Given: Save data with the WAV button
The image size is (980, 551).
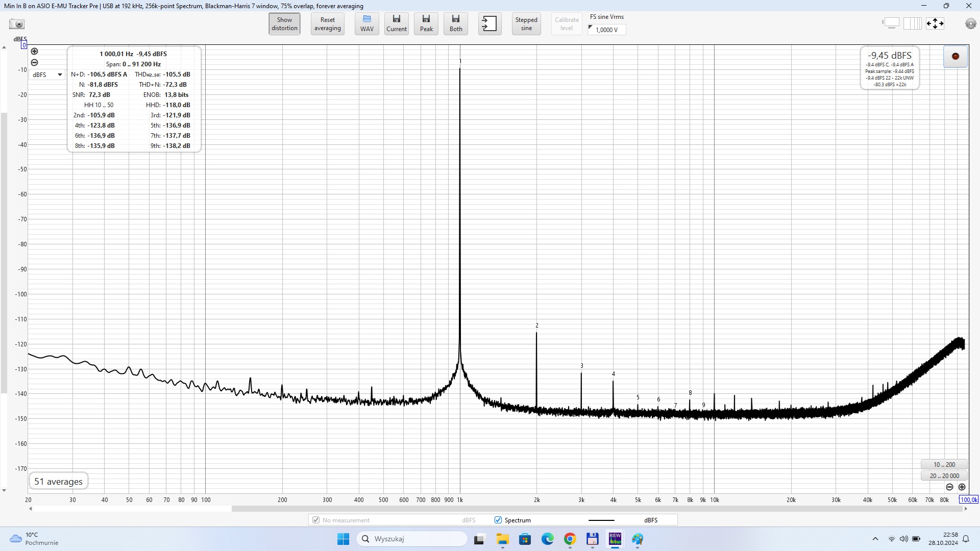Looking at the screenshot, I should click(367, 24).
